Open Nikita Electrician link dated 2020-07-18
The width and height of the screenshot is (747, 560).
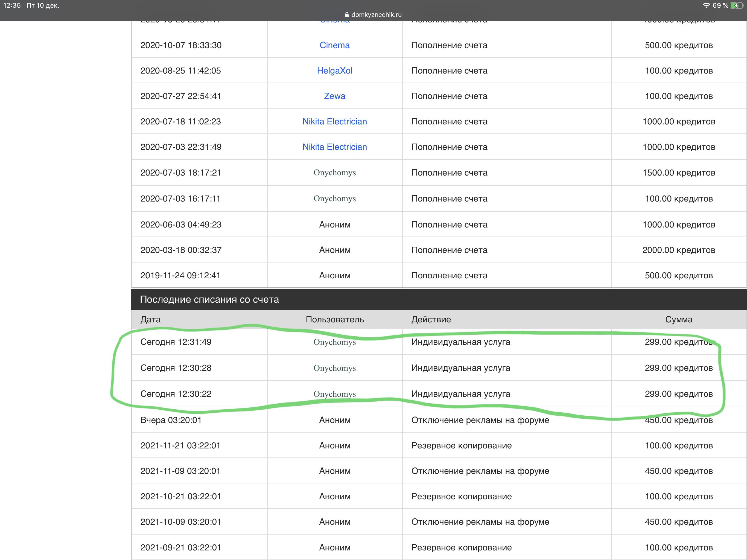(334, 122)
